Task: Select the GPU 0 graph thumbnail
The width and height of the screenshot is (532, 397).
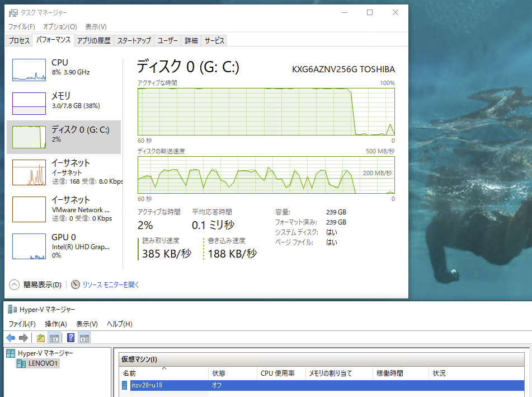Action: tap(29, 246)
